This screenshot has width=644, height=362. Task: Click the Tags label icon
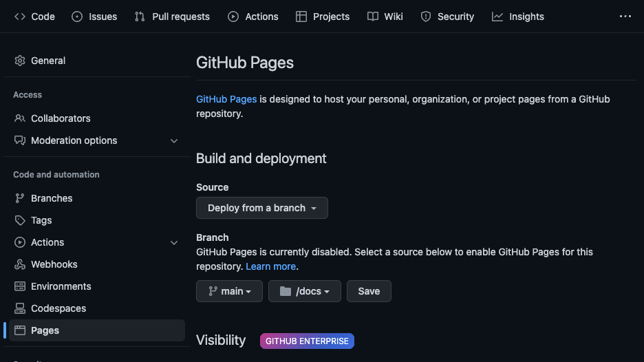tap(20, 220)
